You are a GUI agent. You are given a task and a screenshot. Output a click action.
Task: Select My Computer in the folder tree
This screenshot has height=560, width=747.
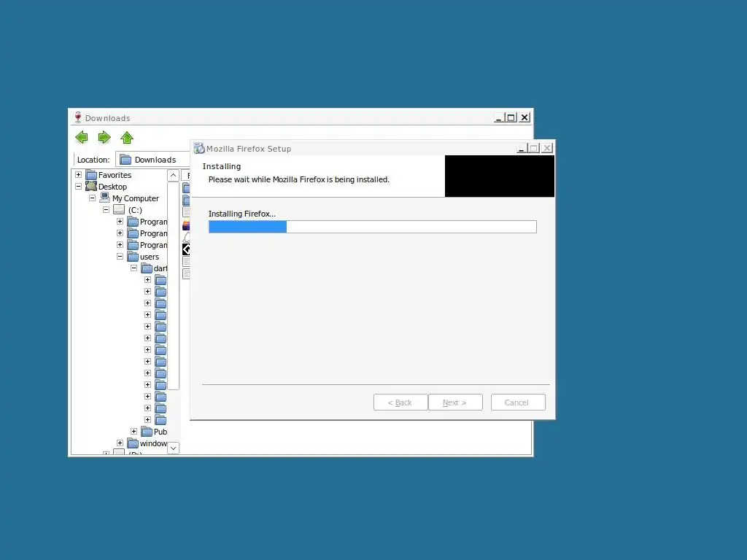pos(135,198)
